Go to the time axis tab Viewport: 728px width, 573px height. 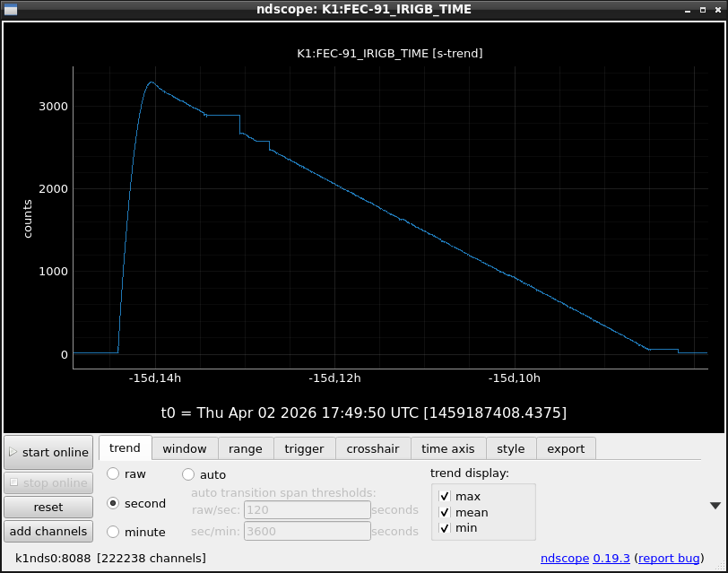point(447,448)
